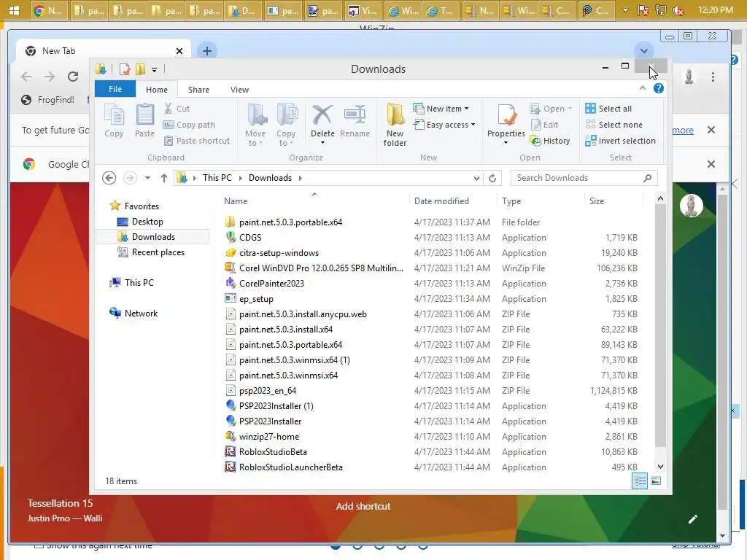747x560 pixels.
Task: Switch to the Share ribbon tab
Action: click(198, 90)
